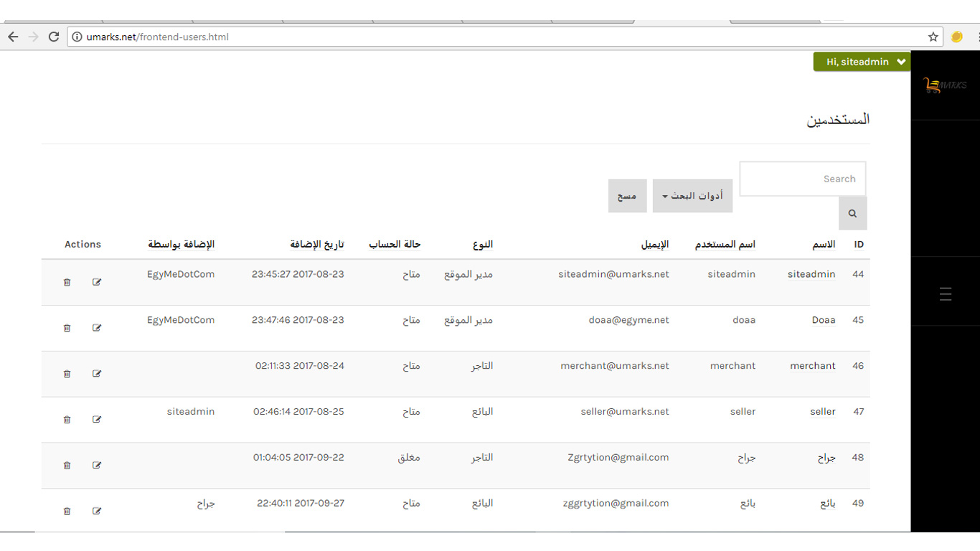The height and width of the screenshot is (551, 980).
Task: Delete the seller user ID 47
Action: tap(67, 420)
